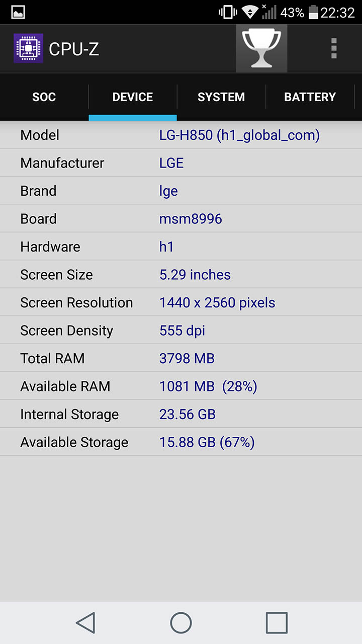
Task: Select the Screen Resolution row
Action: (181, 302)
